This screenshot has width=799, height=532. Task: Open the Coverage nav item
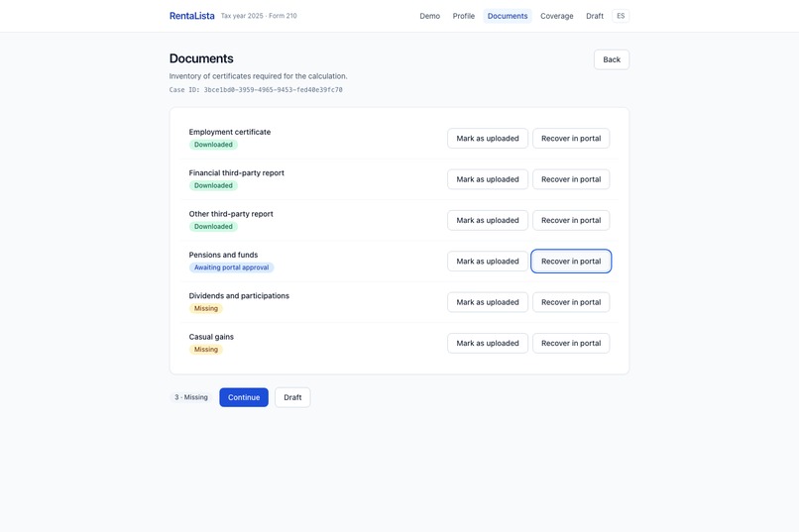tap(556, 16)
